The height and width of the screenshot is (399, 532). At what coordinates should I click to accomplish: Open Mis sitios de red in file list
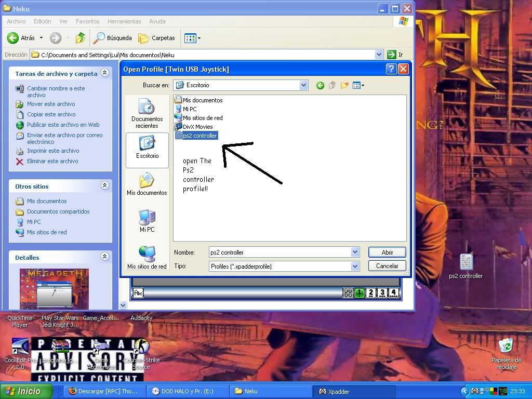198,118
